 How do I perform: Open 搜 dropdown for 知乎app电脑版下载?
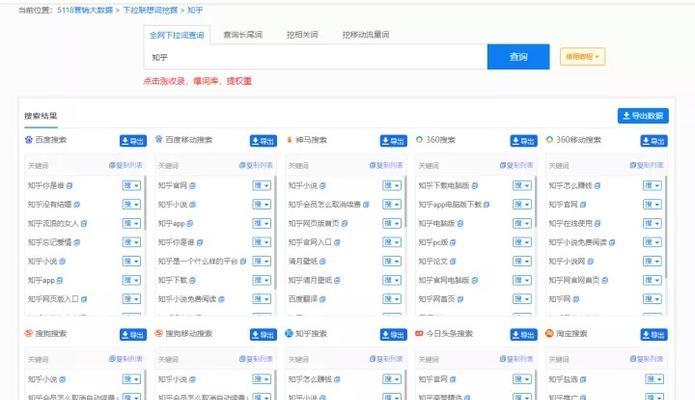click(522, 204)
